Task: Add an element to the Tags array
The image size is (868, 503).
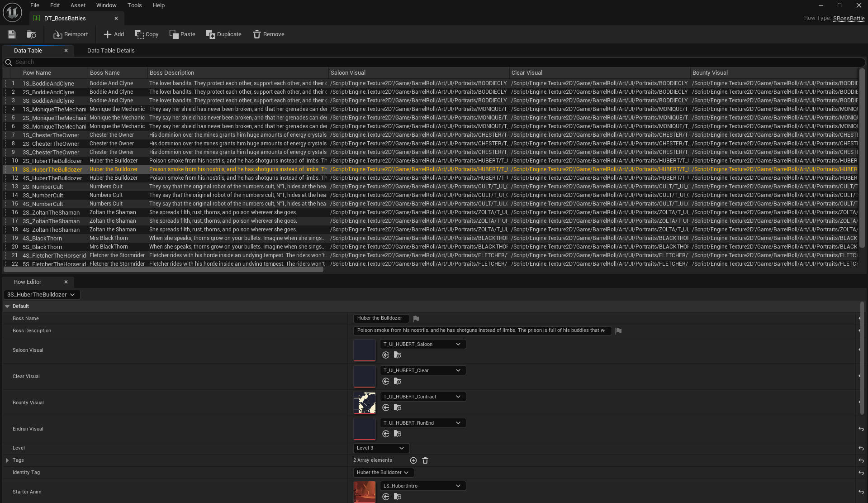Action: pos(413,460)
